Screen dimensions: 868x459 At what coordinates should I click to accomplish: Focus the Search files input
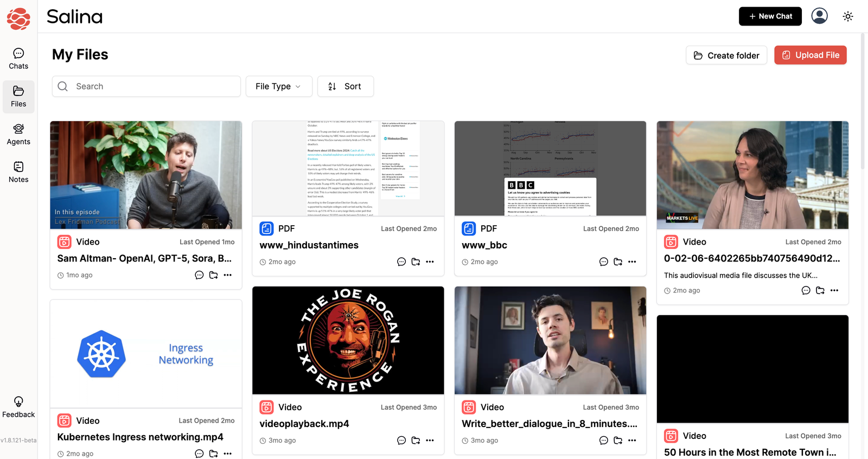pyautogui.click(x=146, y=86)
